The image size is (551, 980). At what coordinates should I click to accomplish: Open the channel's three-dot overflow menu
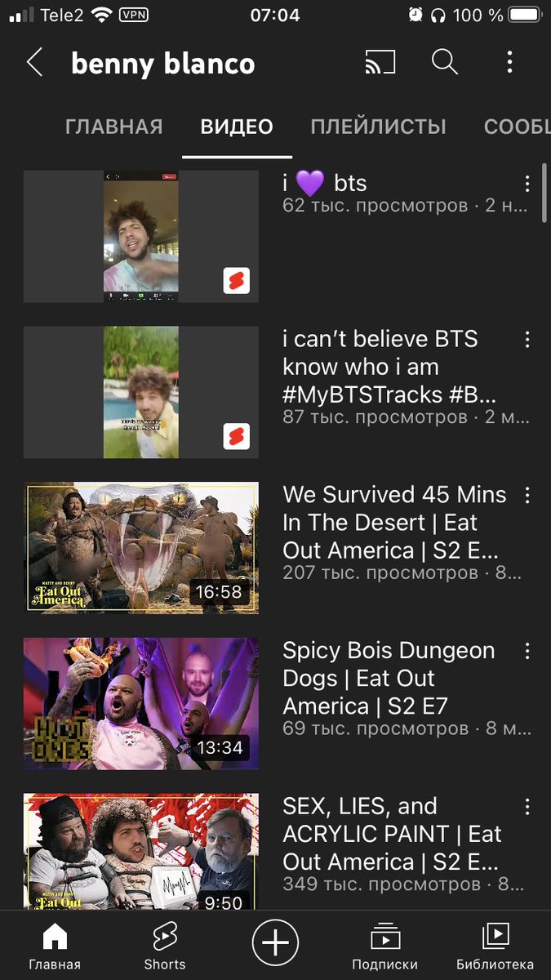[509, 62]
